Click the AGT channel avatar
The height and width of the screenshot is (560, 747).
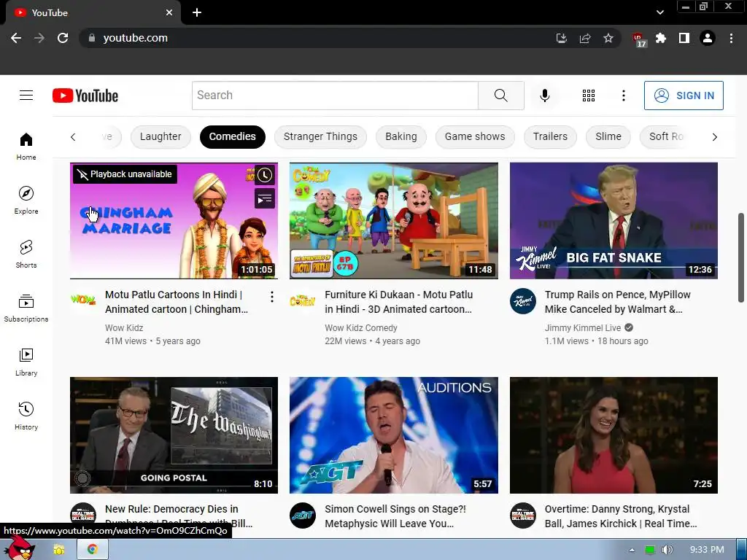coord(303,516)
